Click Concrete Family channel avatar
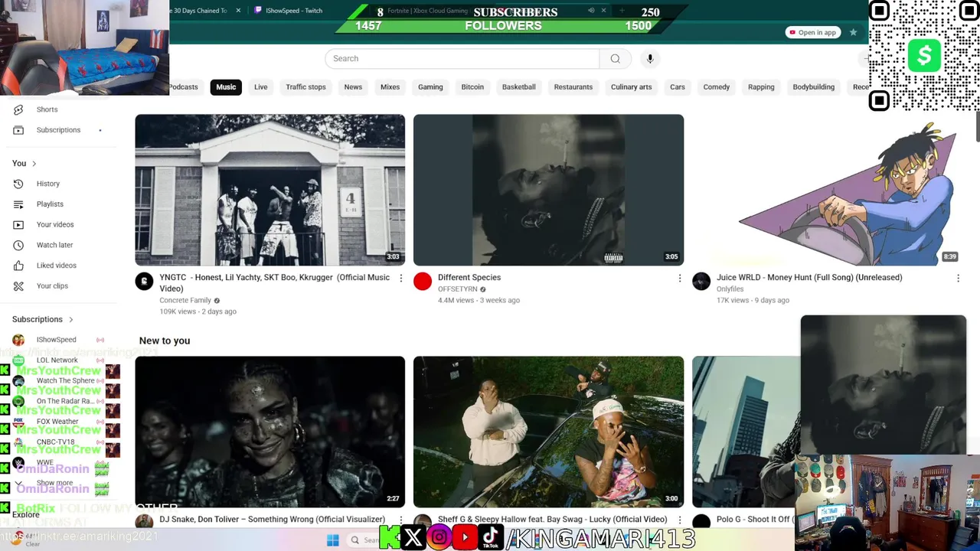980x551 pixels. (x=144, y=282)
